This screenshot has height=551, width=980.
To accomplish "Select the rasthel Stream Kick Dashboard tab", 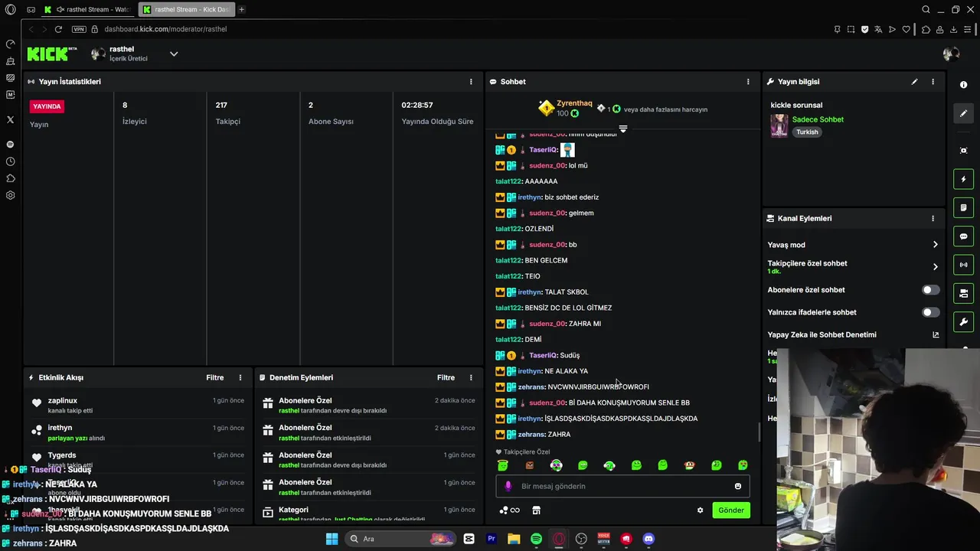I will pos(185,9).
